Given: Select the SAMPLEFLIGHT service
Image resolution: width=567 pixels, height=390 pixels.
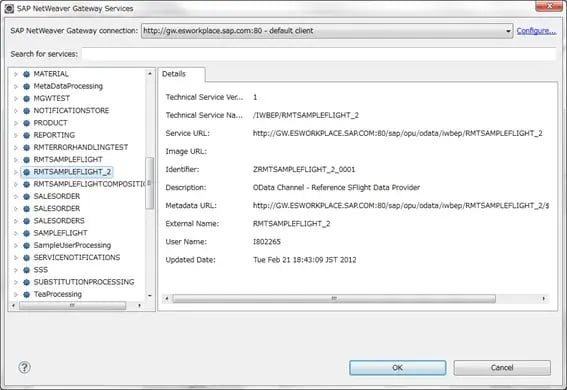Looking at the screenshot, I should [60, 233].
